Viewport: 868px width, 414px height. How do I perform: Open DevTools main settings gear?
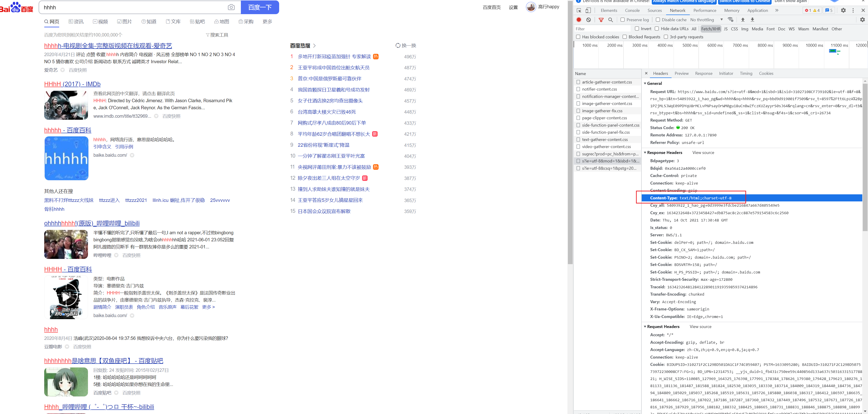843,10
